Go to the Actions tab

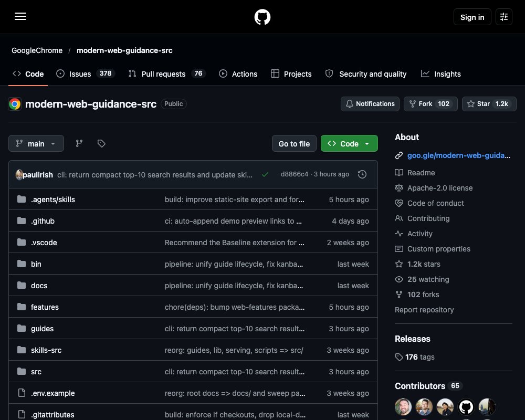coord(238,74)
